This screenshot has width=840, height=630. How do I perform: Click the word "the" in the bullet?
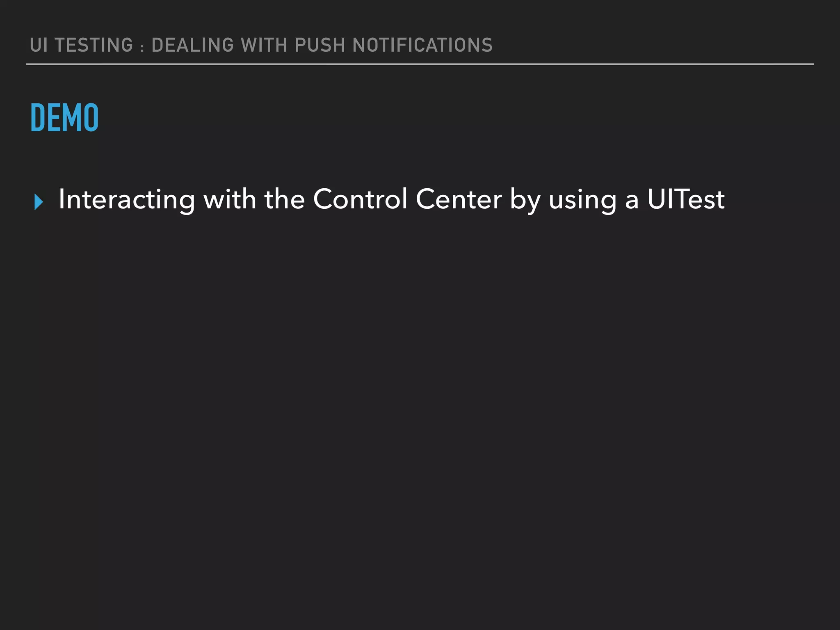point(284,199)
